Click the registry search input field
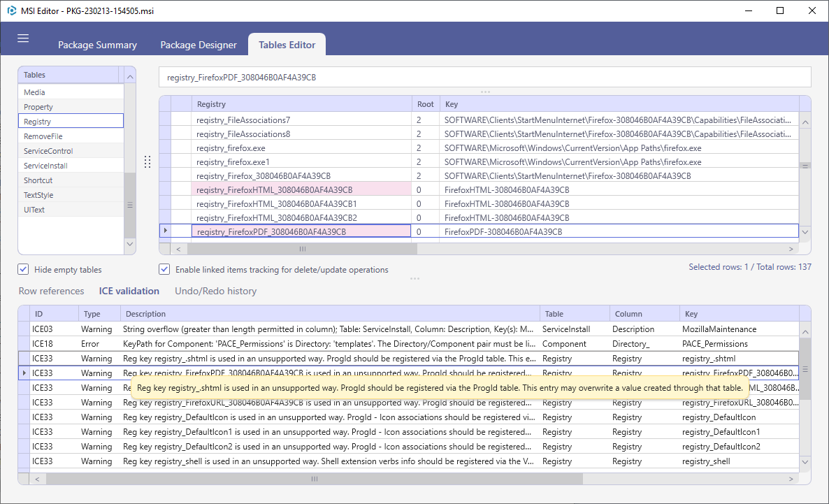 tap(485, 77)
